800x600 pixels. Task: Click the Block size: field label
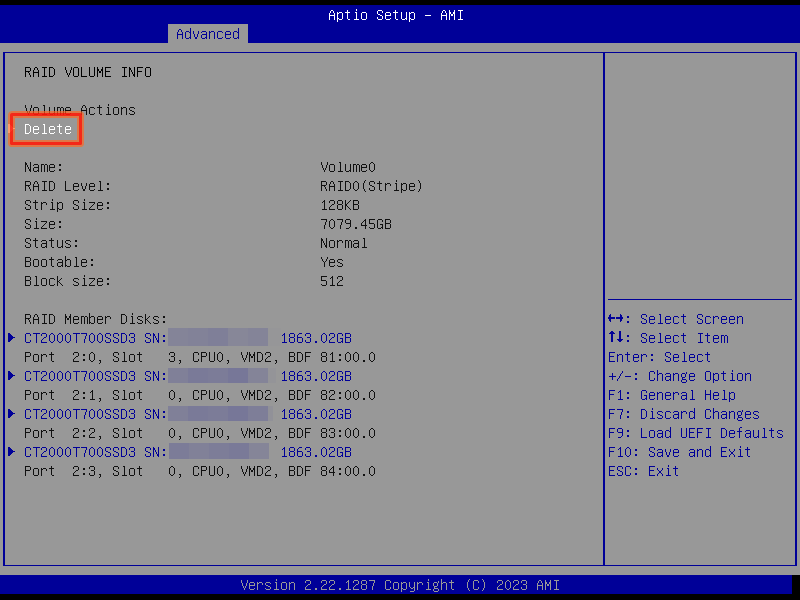pyautogui.click(x=67, y=281)
